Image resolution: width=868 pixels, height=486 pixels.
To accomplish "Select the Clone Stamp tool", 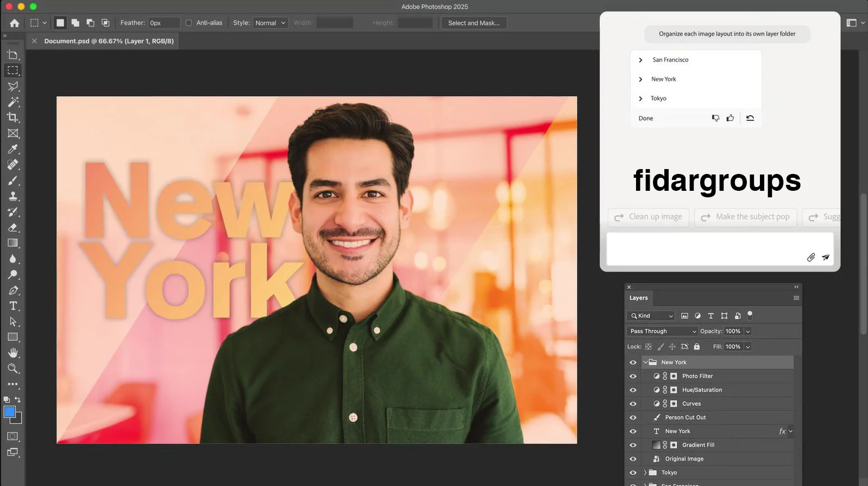I will 13,196.
